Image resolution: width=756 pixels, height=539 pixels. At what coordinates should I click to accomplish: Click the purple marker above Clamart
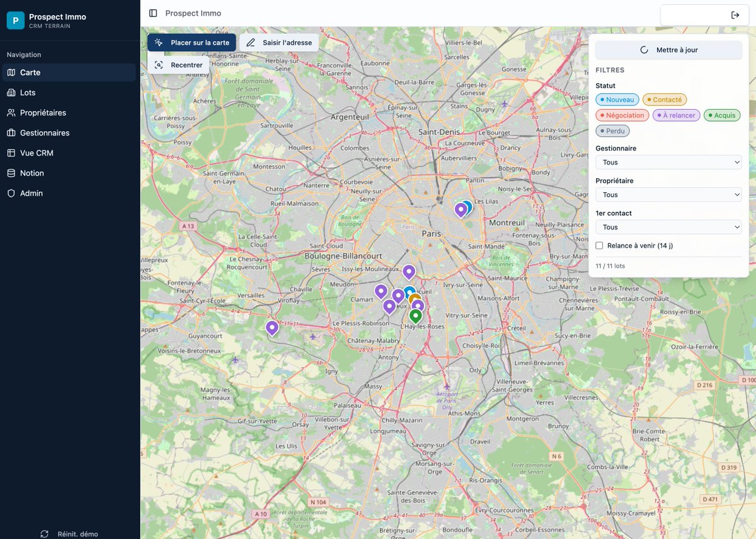pos(381,291)
